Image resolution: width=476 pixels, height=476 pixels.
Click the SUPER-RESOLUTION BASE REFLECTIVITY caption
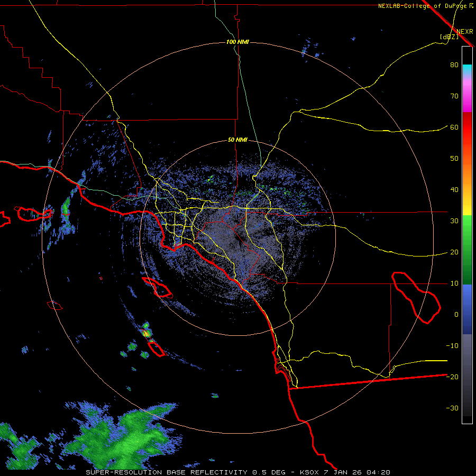point(167,472)
